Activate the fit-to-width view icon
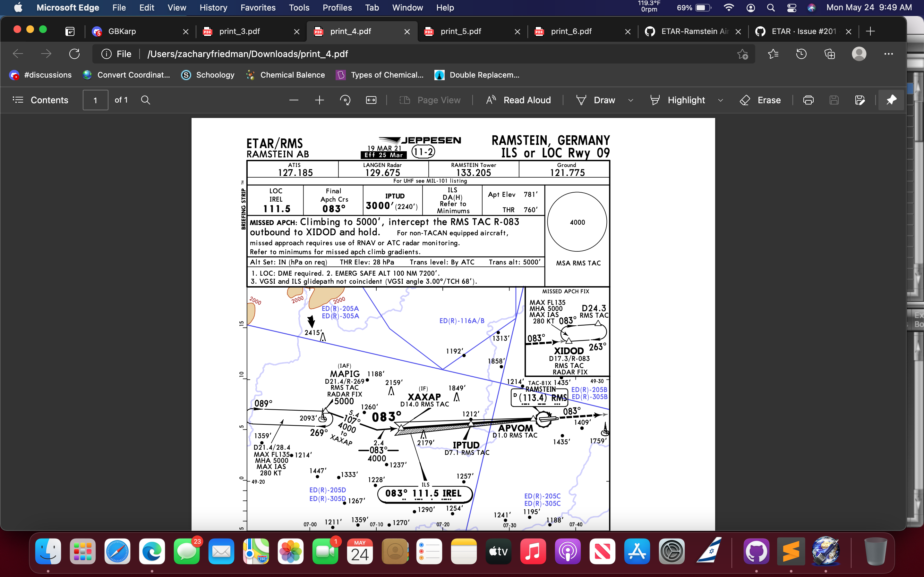This screenshot has height=577, width=924. click(371, 100)
